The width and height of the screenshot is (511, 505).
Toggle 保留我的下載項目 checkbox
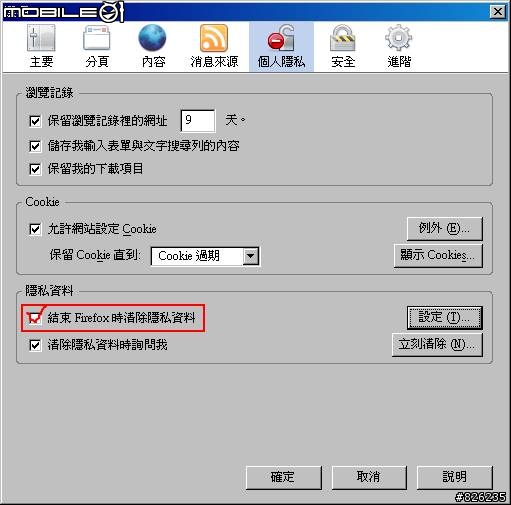click(35, 169)
